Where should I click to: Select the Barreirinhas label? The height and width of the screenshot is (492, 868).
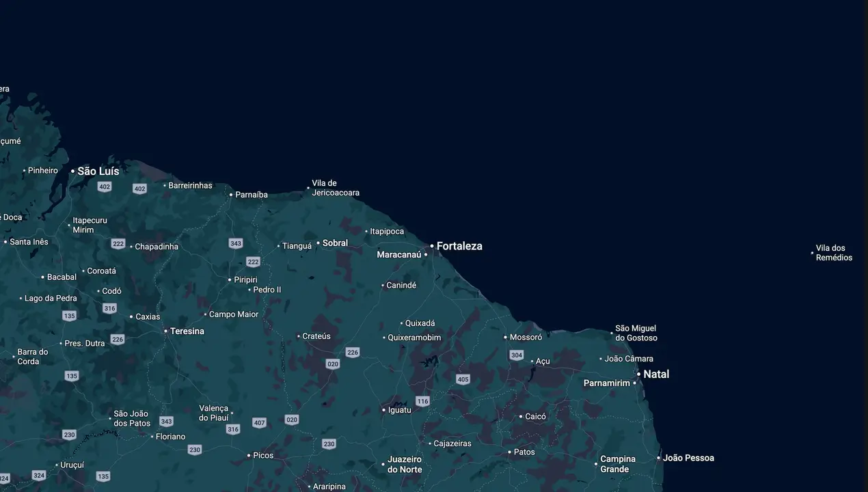click(190, 186)
